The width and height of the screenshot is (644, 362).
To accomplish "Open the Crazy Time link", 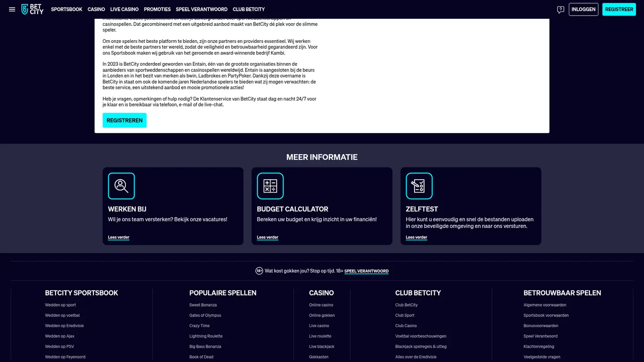I will [199, 326].
